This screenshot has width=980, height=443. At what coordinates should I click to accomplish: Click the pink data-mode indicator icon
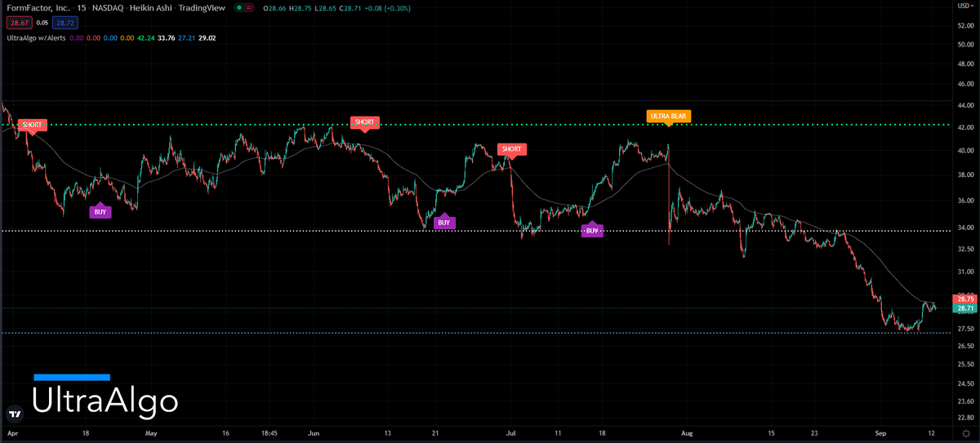click(249, 7)
